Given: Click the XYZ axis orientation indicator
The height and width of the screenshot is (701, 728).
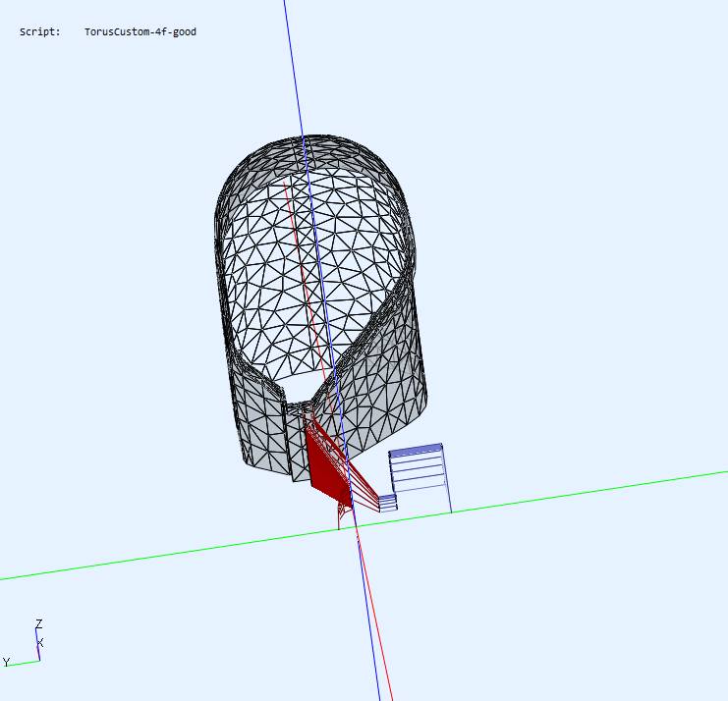Looking at the screenshot, I should [x=24, y=643].
